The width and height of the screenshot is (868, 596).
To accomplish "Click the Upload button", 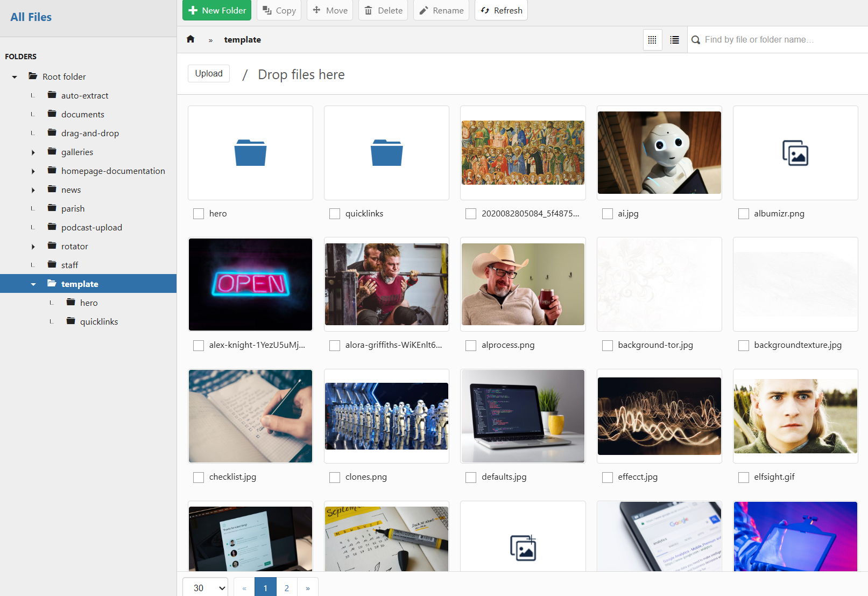I will click(209, 74).
